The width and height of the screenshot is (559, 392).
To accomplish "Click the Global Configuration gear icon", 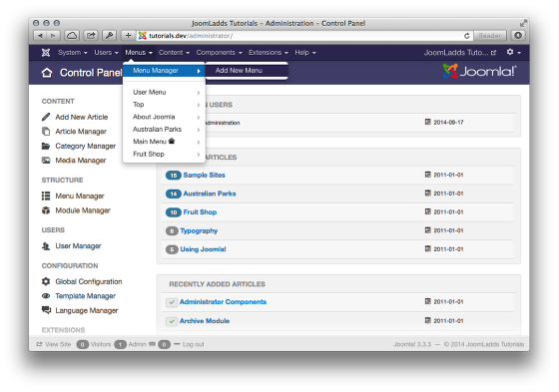I will coord(46,281).
